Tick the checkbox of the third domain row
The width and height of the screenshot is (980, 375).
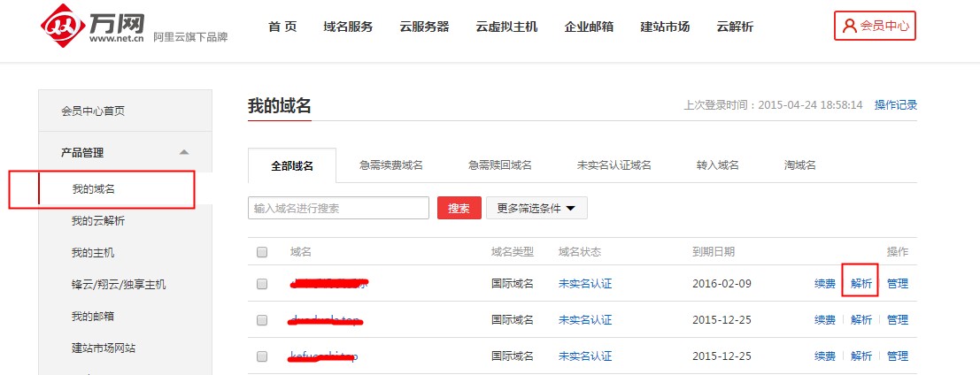[262, 356]
